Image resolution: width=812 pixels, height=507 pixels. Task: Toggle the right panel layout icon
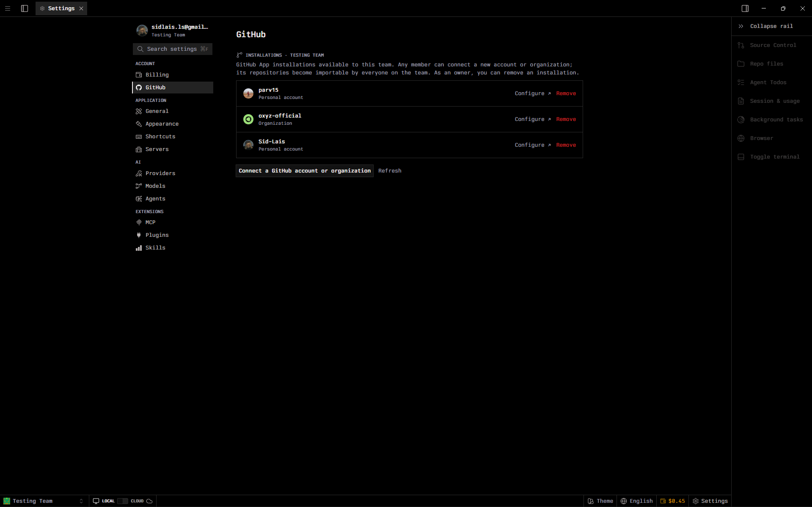(745, 8)
